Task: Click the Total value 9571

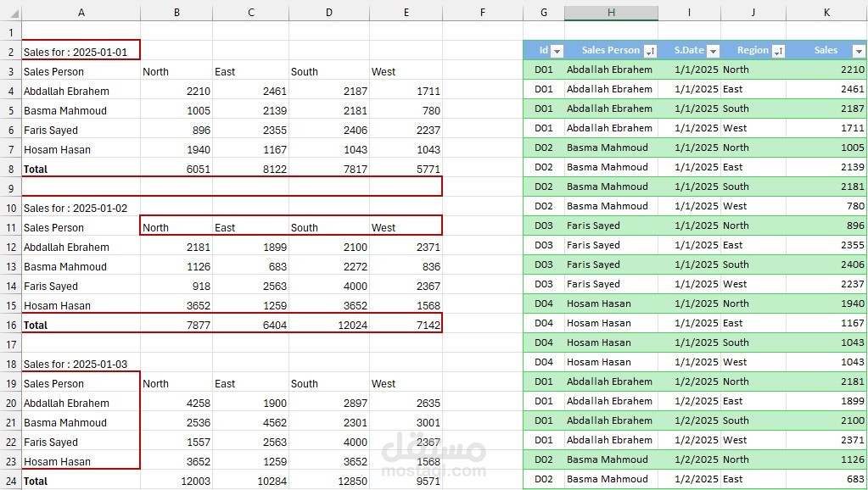Action: point(428,482)
